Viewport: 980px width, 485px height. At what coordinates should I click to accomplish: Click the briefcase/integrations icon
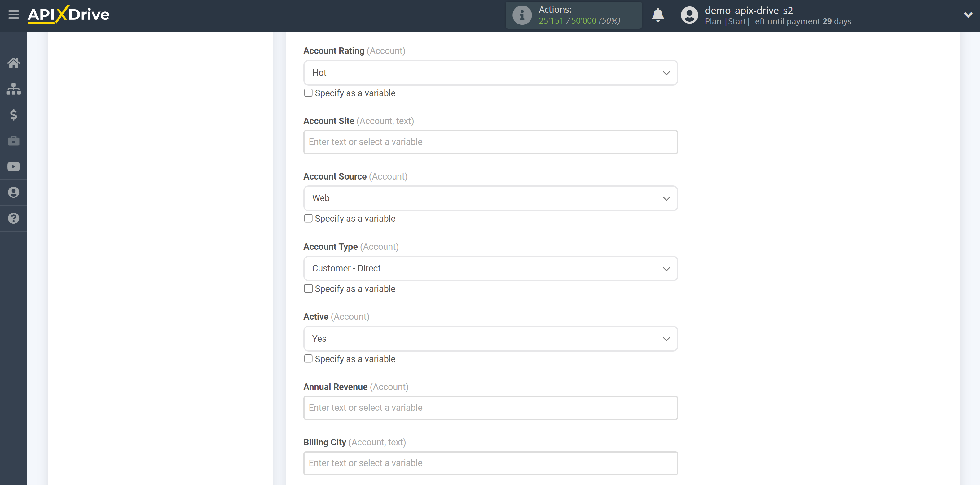pyautogui.click(x=13, y=141)
